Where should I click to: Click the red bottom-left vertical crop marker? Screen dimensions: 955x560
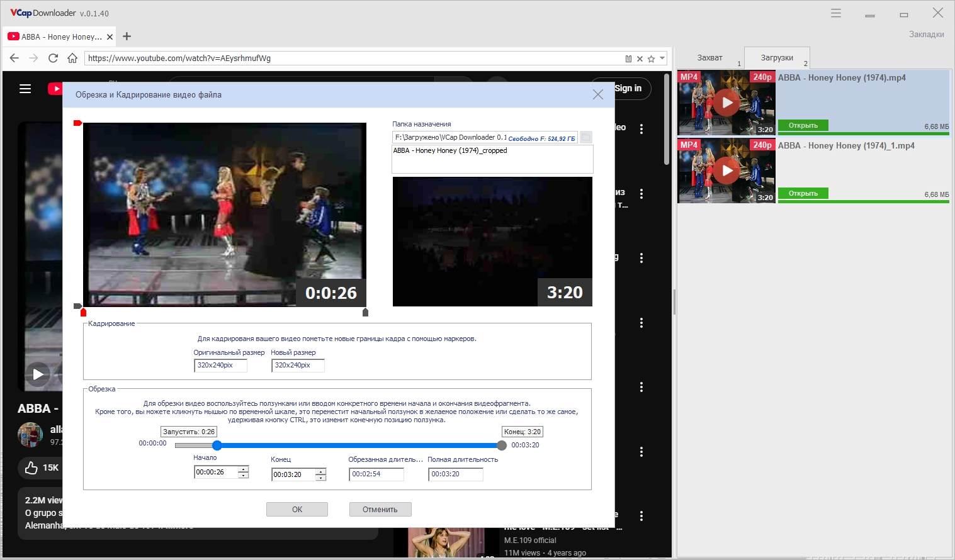pyautogui.click(x=83, y=312)
